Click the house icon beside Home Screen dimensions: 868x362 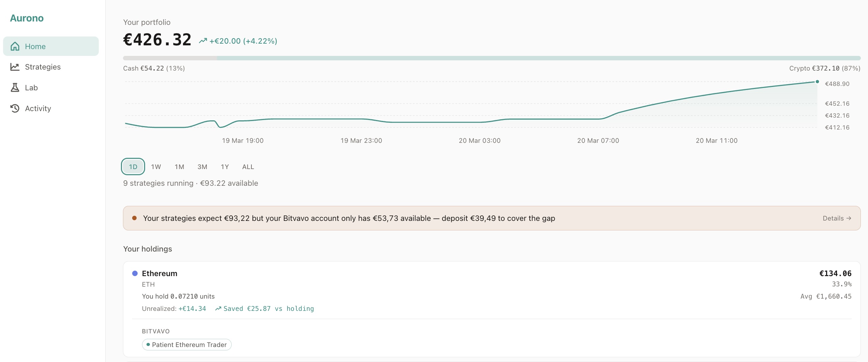coord(15,46)
